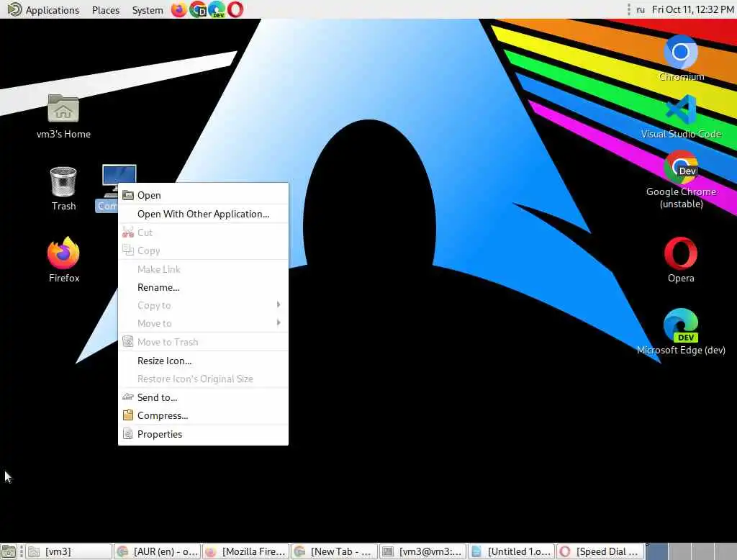Click the ru keyboard layout indicator

click(640, 9)
